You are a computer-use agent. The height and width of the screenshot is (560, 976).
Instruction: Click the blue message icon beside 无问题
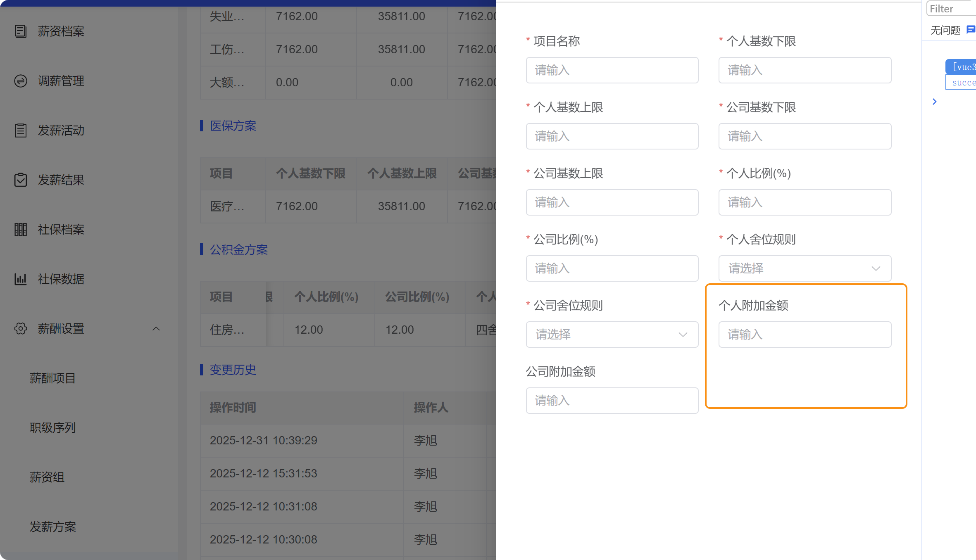pos(971,30)
